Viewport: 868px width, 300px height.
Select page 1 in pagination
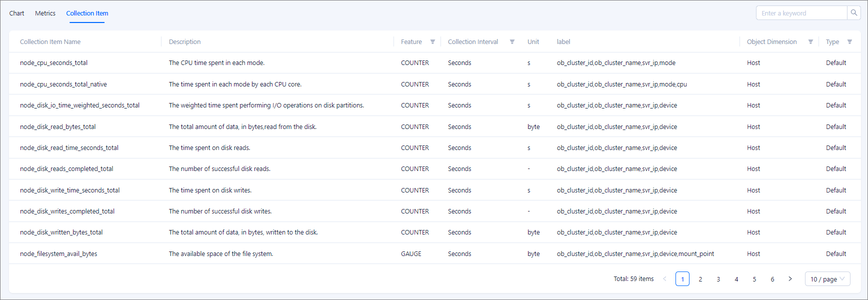(682, 279)
